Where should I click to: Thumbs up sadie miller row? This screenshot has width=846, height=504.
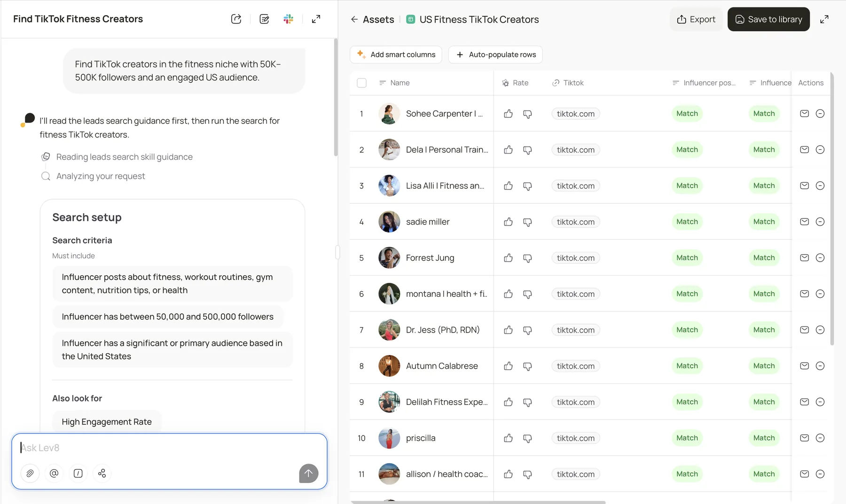508,222
